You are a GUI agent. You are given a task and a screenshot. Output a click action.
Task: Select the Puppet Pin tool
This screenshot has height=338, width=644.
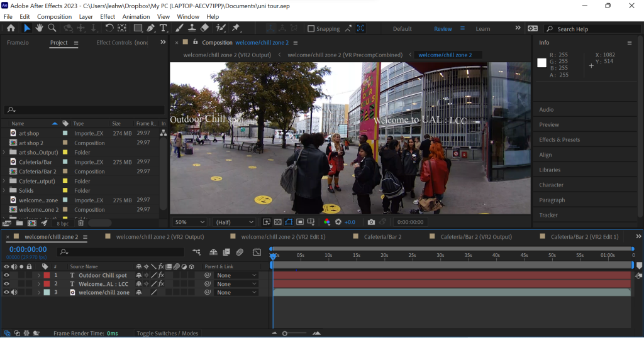click(236, 28)
